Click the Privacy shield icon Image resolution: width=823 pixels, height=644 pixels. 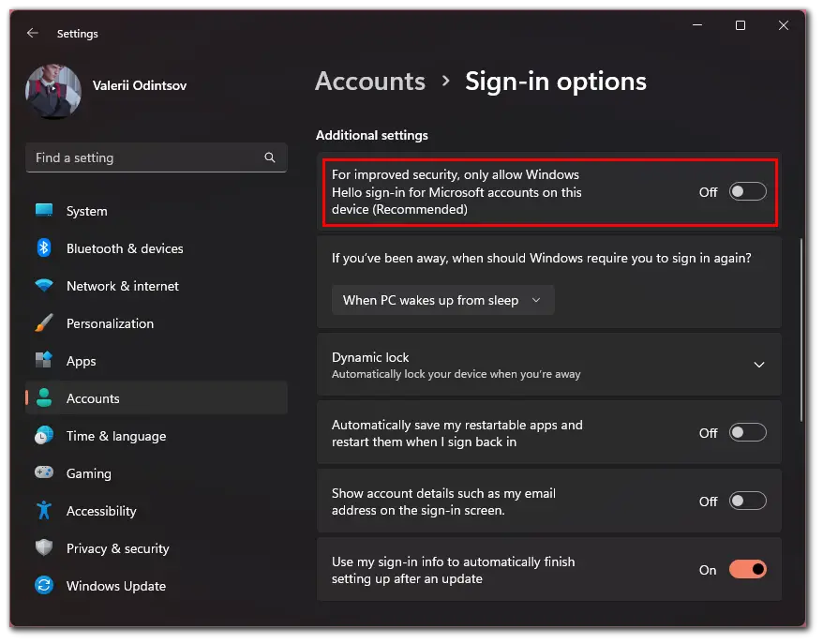(44, 547)
